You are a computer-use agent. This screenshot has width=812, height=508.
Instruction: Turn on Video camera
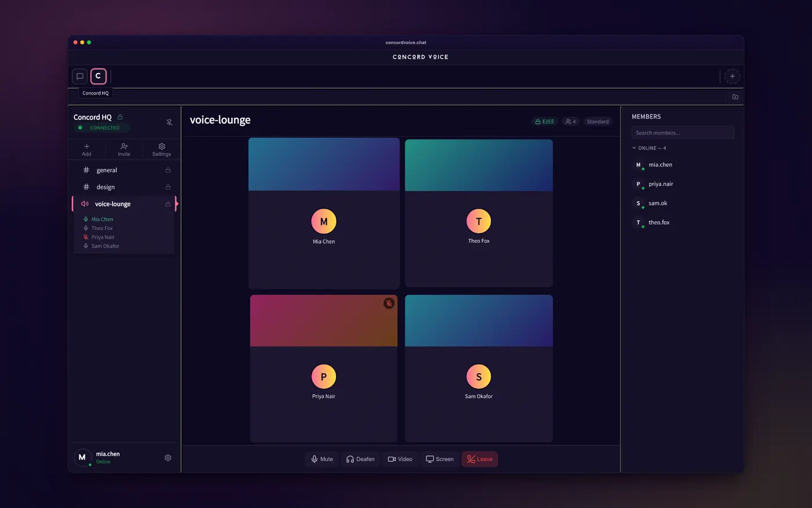tap(400, 459)
